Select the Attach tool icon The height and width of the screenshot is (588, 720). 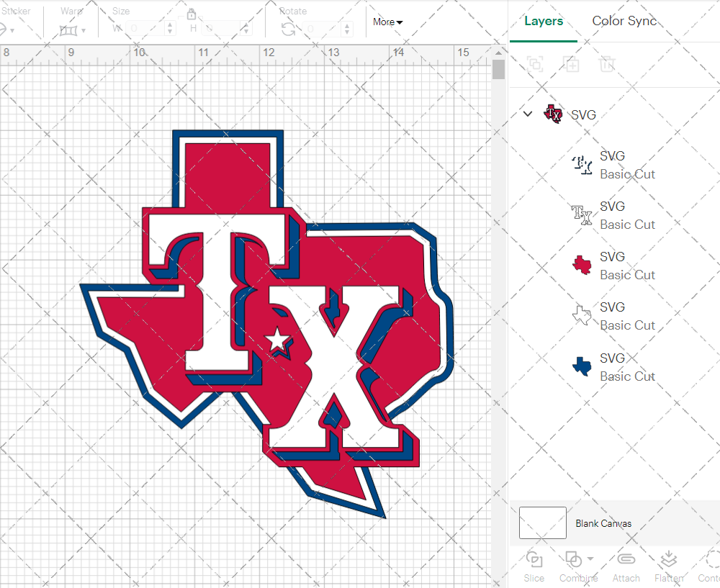[x=626, y=558]
